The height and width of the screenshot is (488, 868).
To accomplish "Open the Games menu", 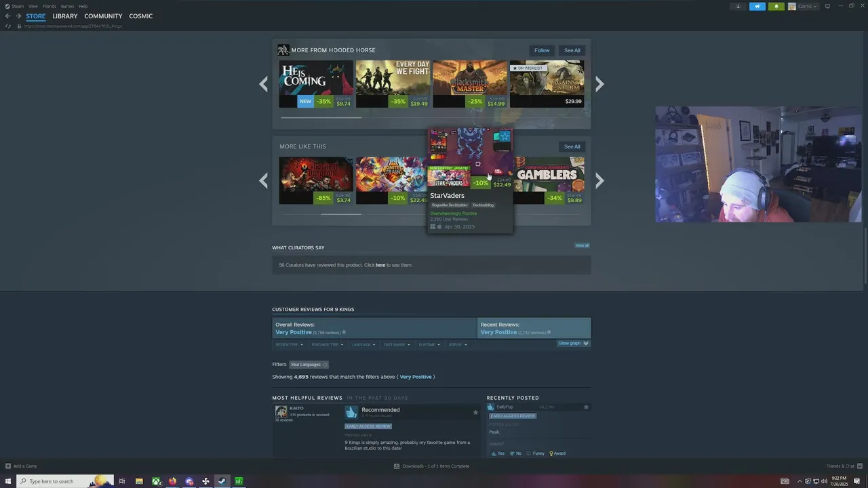I will coord(67,6).
